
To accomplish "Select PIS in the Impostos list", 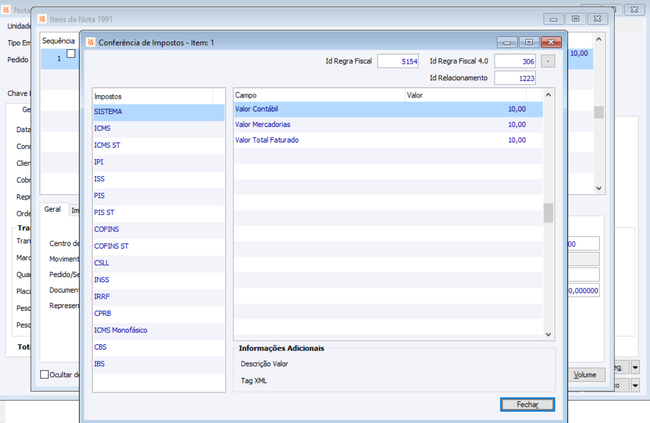I will [159, 196].
